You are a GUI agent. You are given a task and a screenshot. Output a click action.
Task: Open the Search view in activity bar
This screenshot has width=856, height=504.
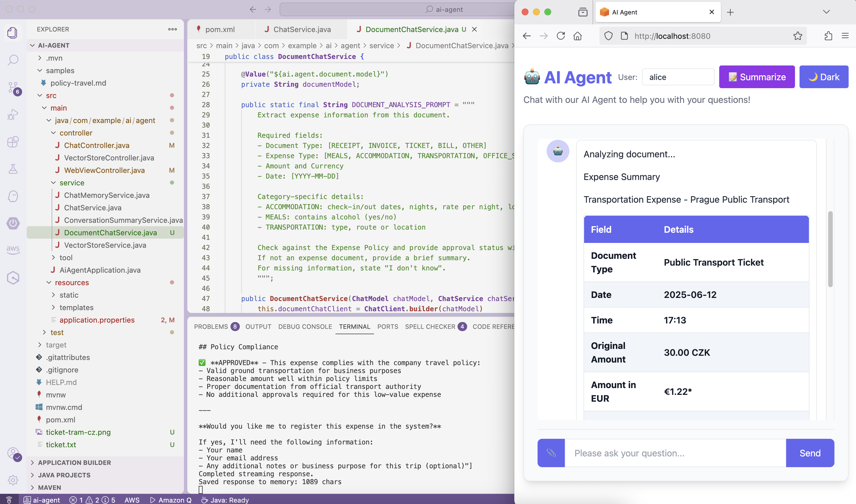click(13, 60)
